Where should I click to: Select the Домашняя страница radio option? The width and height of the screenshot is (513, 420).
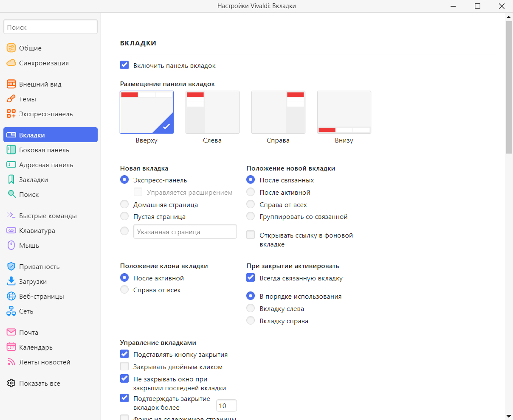[124, 204]
